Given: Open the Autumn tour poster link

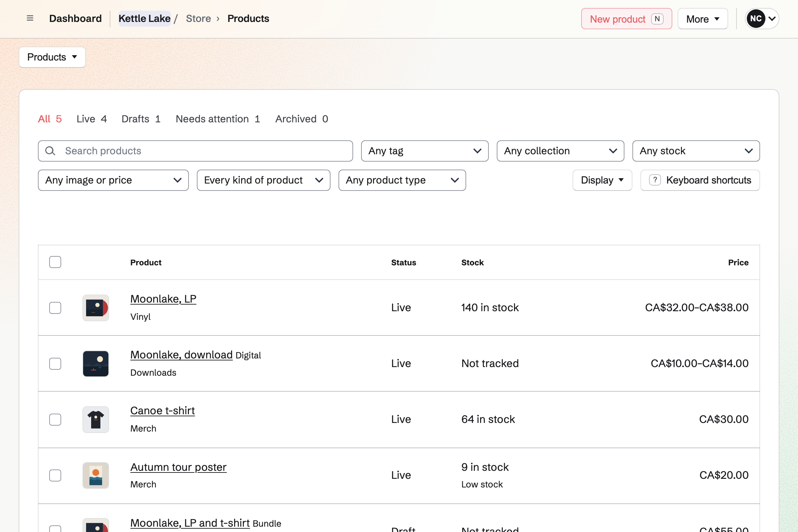Looking at the screenshot, I should tap(178, 467).
